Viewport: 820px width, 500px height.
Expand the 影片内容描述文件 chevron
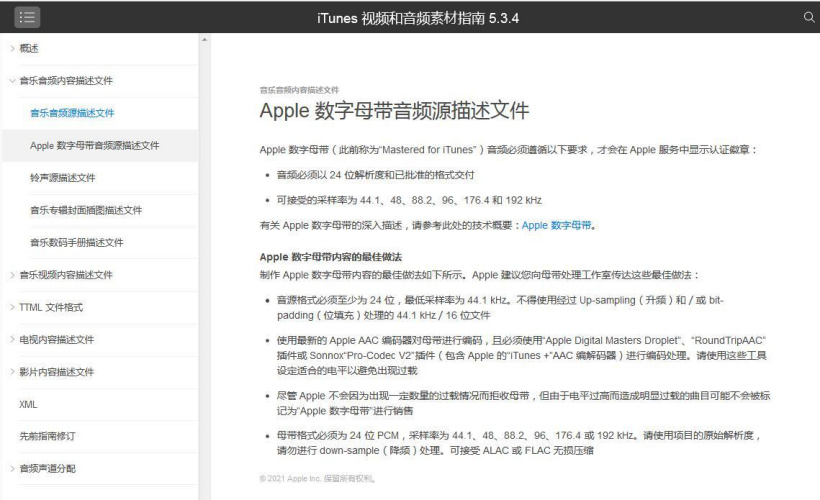click(12, 372)
